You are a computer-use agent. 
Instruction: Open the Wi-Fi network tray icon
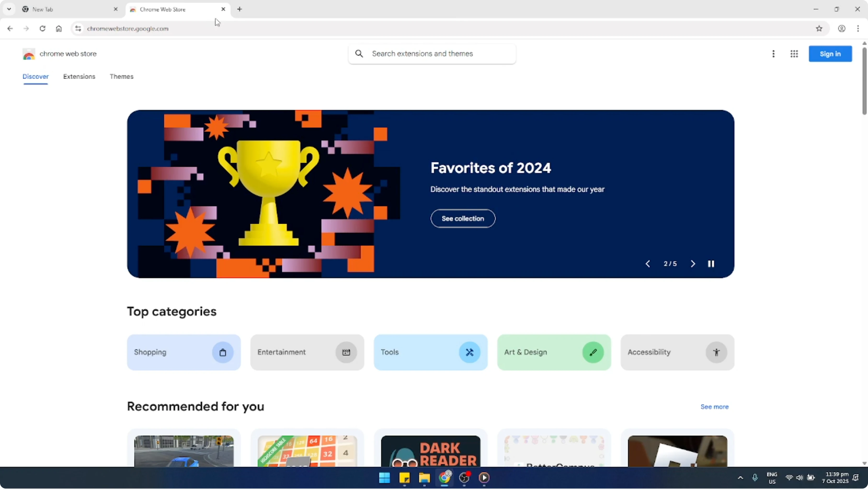(789, 478)
